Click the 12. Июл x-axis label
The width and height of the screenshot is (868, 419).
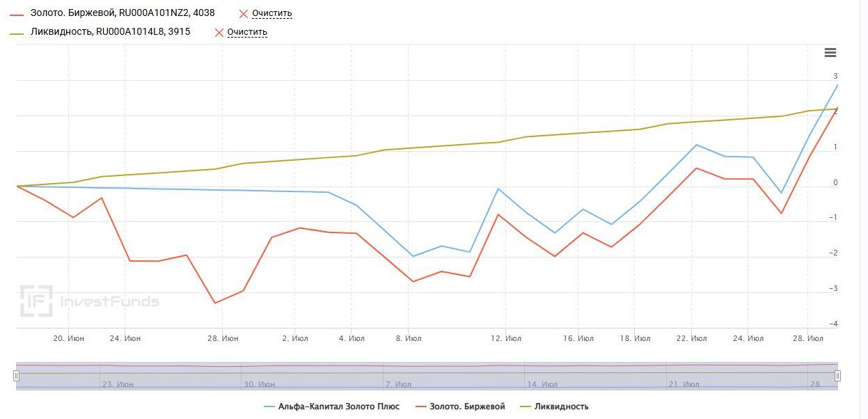[506, 338]
